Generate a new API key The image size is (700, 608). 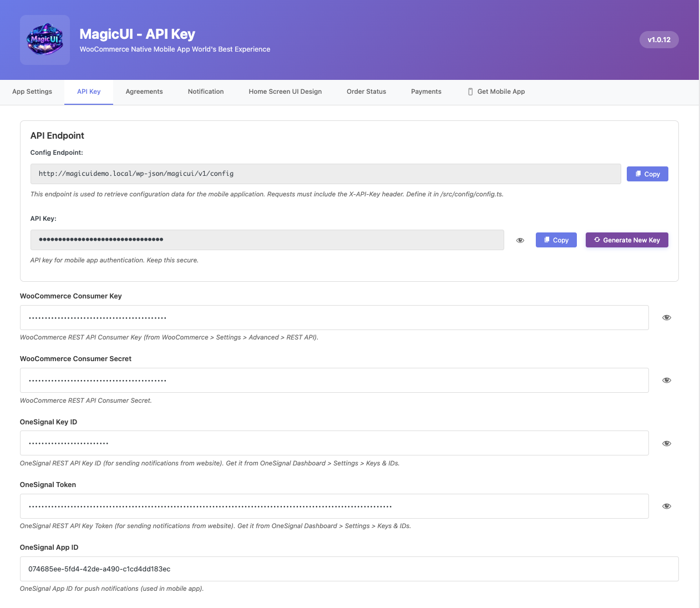[x=627, y=240]
